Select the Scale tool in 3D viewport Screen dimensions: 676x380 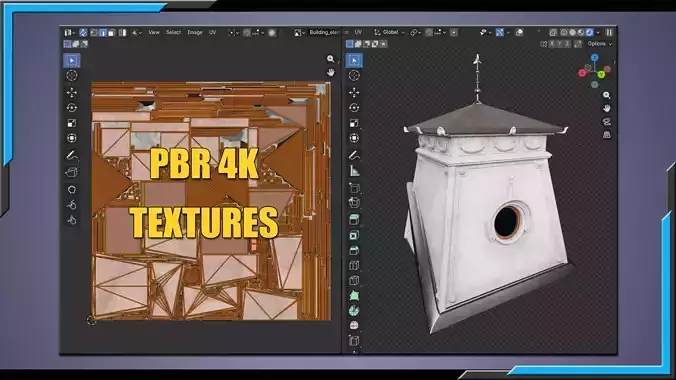point(354,123)
